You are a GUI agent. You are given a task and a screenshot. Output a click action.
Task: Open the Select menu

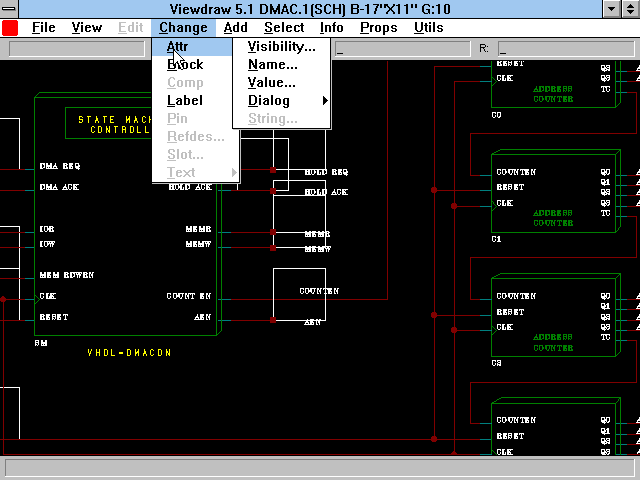pos(284,28)
